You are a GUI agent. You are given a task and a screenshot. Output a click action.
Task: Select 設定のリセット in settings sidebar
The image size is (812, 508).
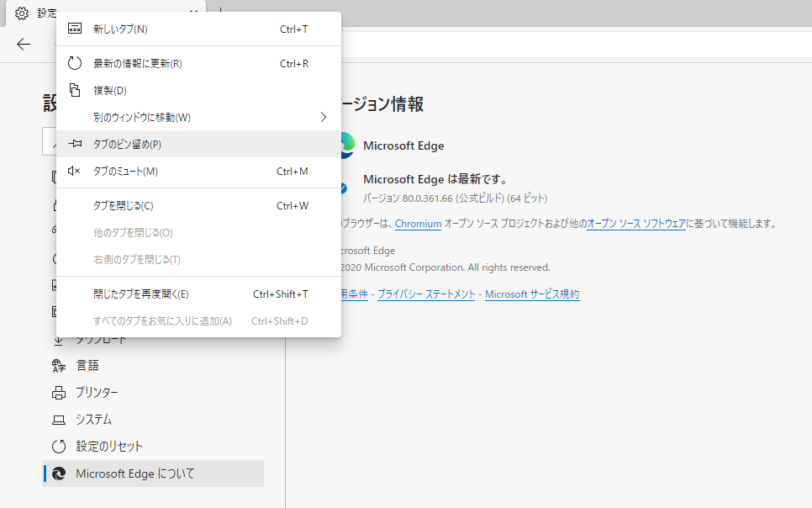153,447
